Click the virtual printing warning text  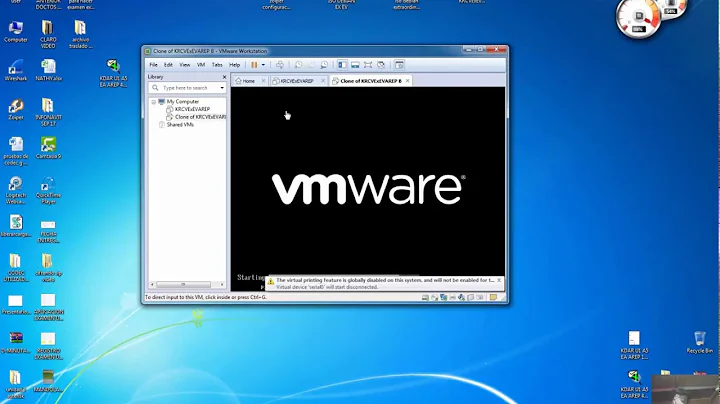coord(385,280)
